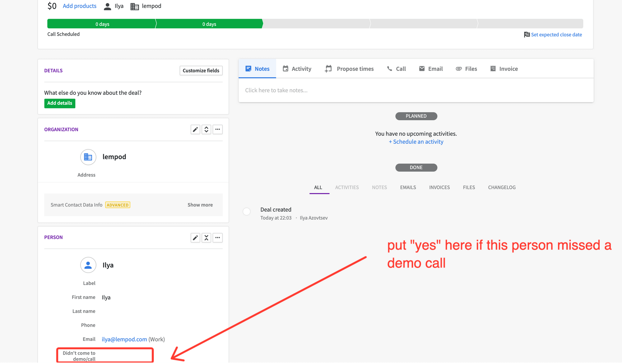Screen dimensions: 622x364
Task: Click Set expected close date
Action: (556, 35)
